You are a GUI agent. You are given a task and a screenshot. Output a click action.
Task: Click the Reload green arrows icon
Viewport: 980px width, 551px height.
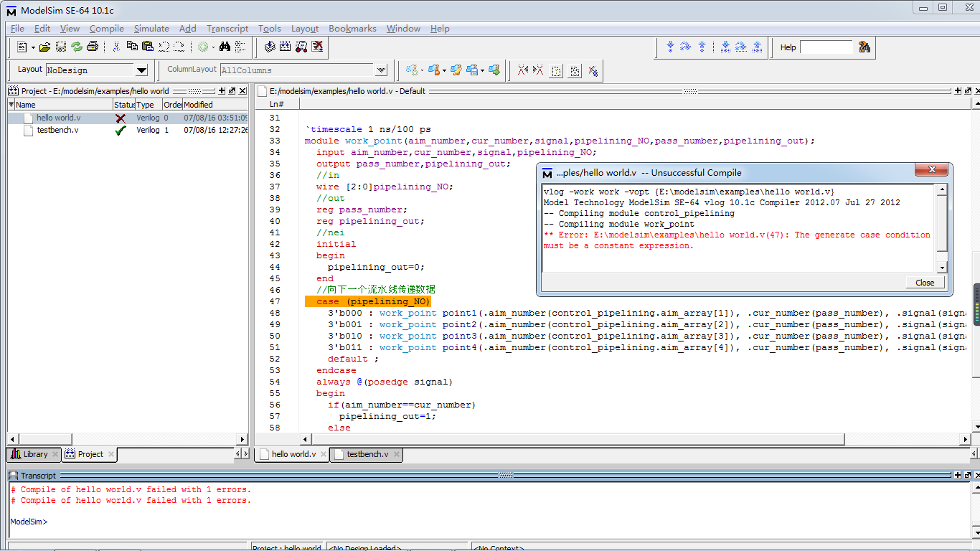[x=77, y=47]
